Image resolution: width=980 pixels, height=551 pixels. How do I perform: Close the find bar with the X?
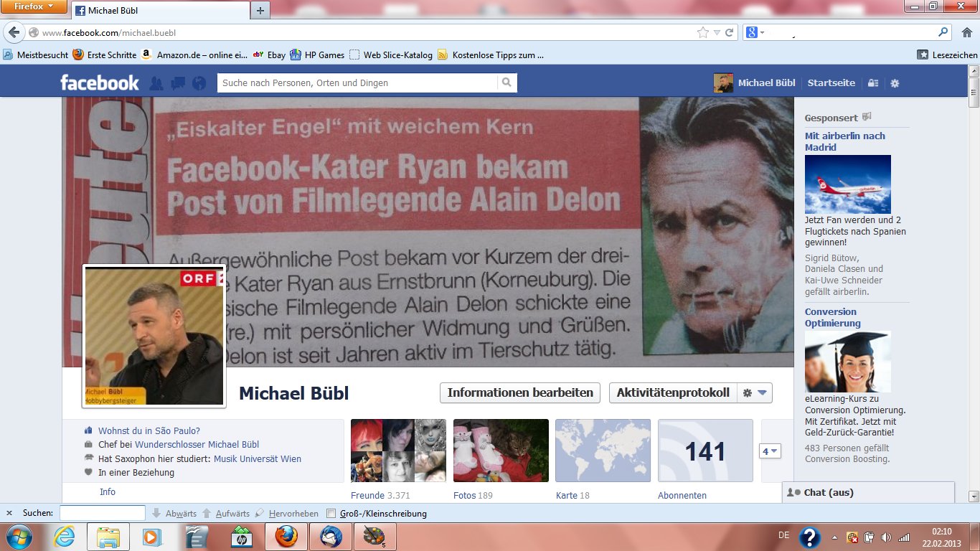click(x=9, y=514)
